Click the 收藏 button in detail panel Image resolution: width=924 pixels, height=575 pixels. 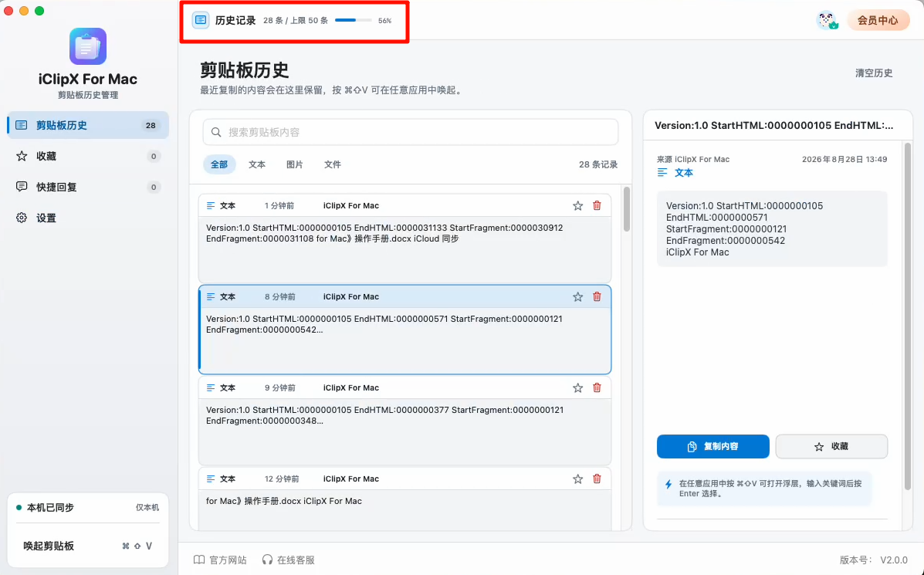pyautogui.click(x=831, y=447)
